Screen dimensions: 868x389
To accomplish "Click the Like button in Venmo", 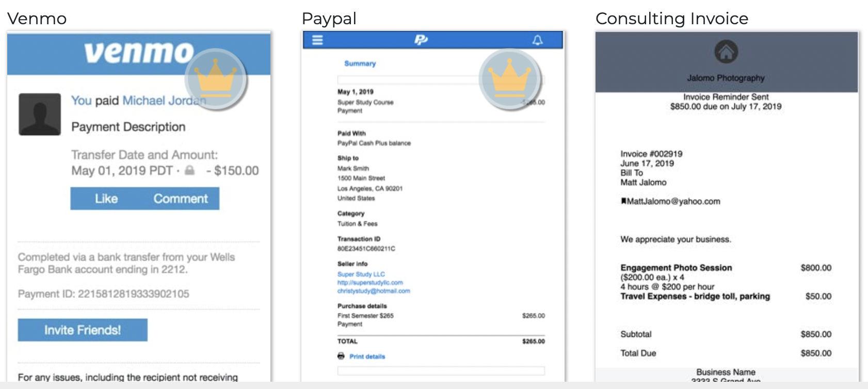I will pos(106,199).
